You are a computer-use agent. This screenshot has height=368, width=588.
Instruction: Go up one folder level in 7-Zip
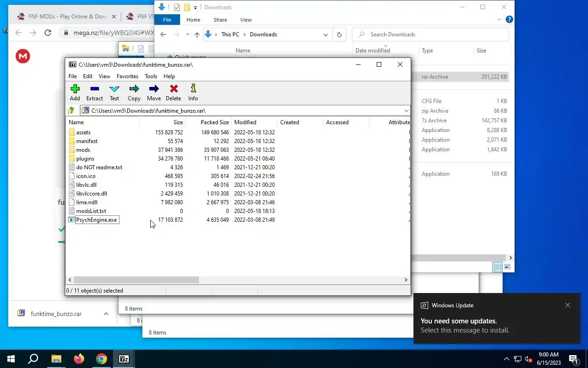point(71,110)
